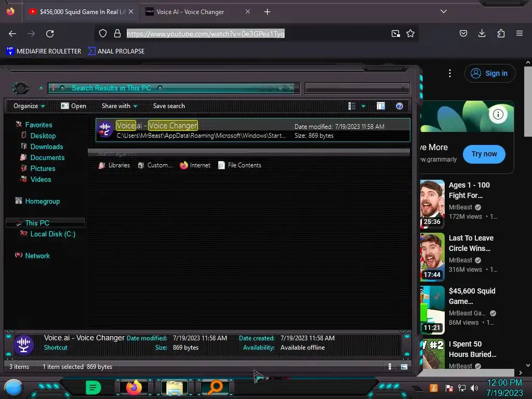Click Explorer back navigation orb
Viewport: 532px width, 399px height.
(21, 88)
